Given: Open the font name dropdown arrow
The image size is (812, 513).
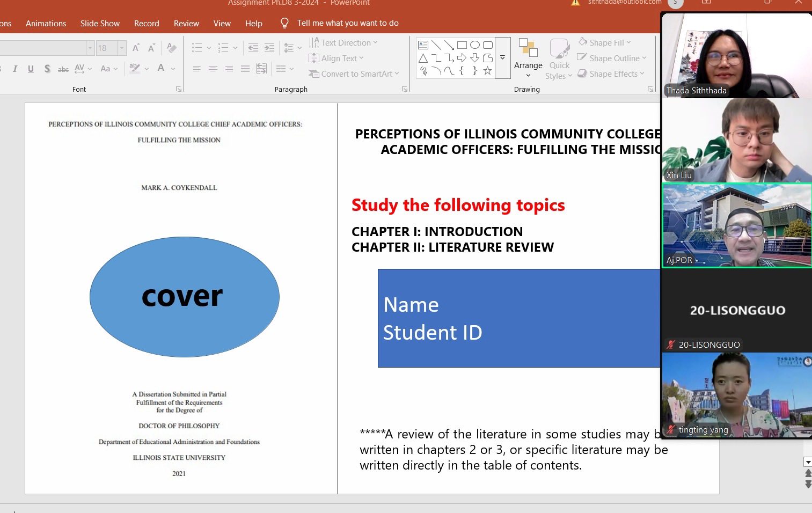Looking at the screenshot, I should click(90, 48).
